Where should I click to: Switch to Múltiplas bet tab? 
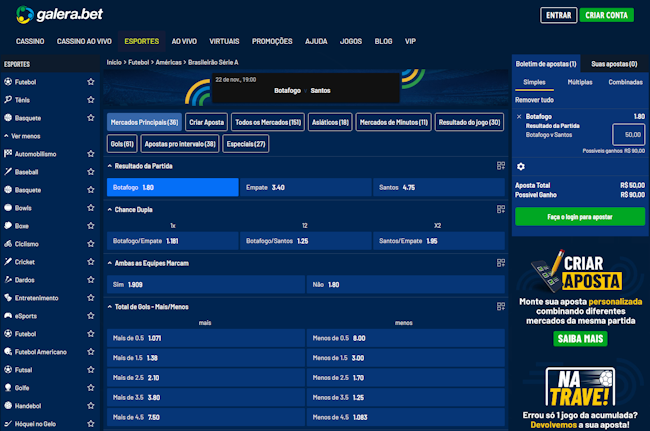pos(580,82)
